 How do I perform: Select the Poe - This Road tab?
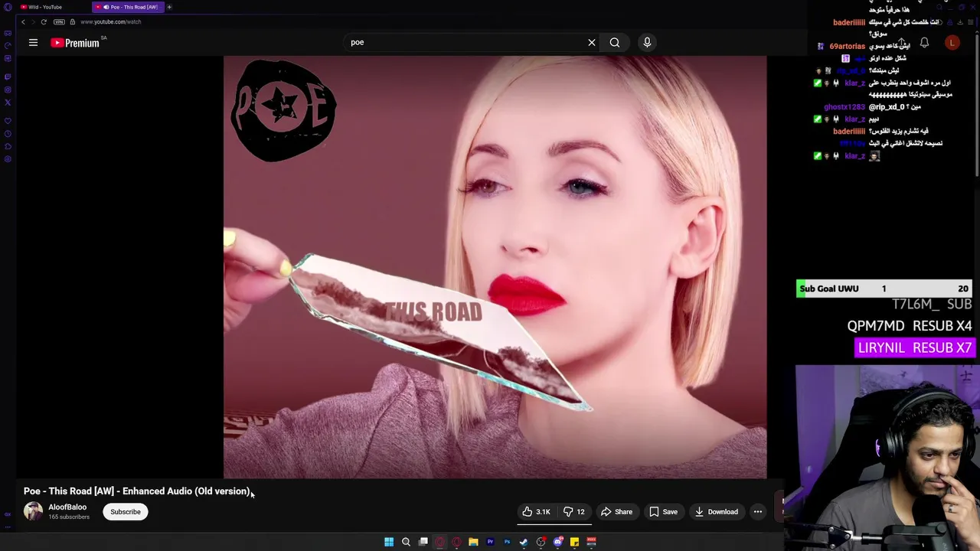click(128, 7)
